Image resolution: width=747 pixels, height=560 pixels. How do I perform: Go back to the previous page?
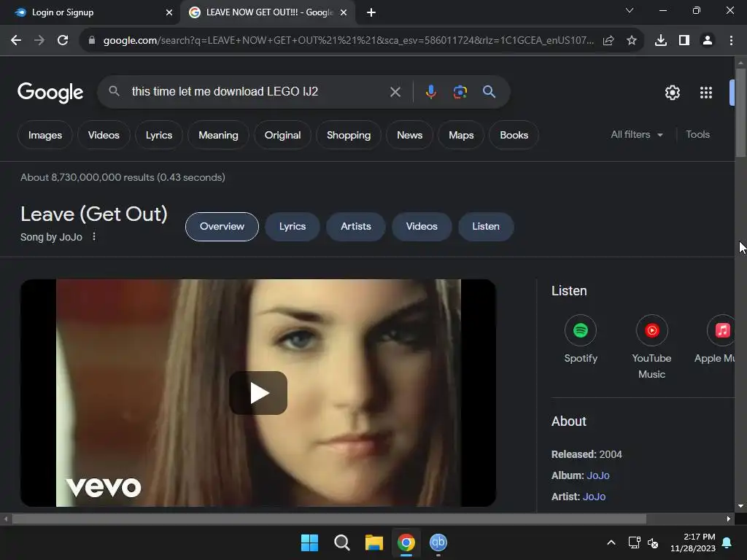16,41
